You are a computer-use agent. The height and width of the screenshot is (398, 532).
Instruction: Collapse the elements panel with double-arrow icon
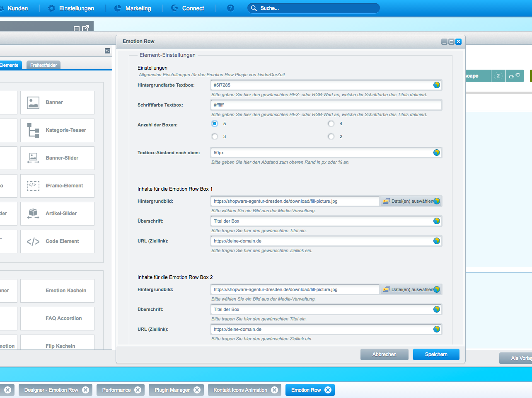(107, 51)
